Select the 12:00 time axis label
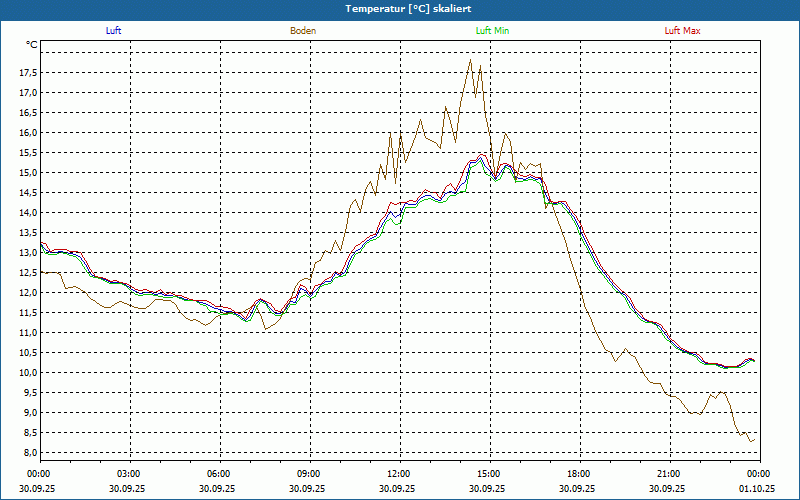This screenshot has height=500, width=800. pyautogui.click(x=398, y=474)
